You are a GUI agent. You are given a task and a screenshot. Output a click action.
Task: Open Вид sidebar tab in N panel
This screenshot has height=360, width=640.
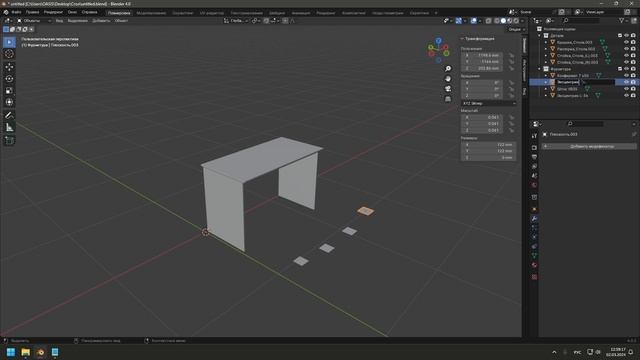coord(524,92)
